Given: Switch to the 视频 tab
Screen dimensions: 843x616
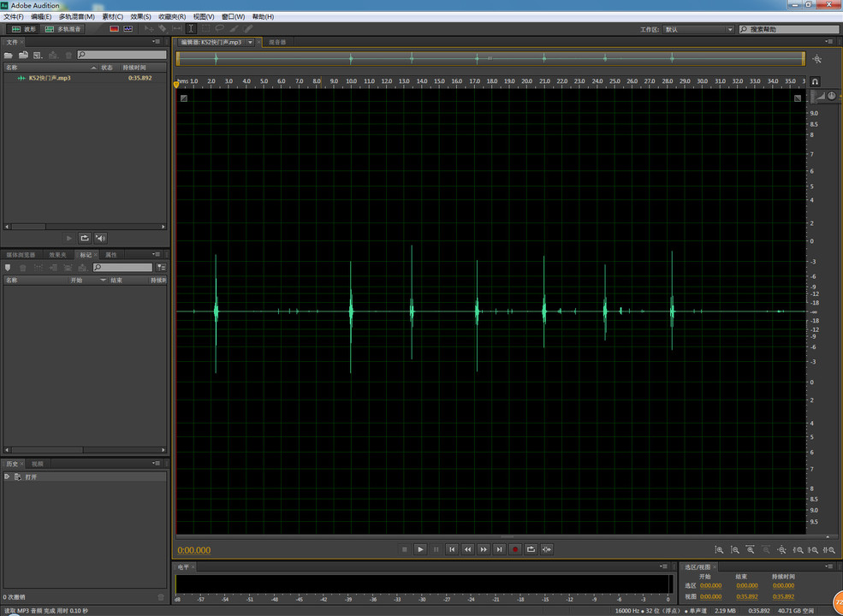Looking at the screenshot, I should pos(37,464).
